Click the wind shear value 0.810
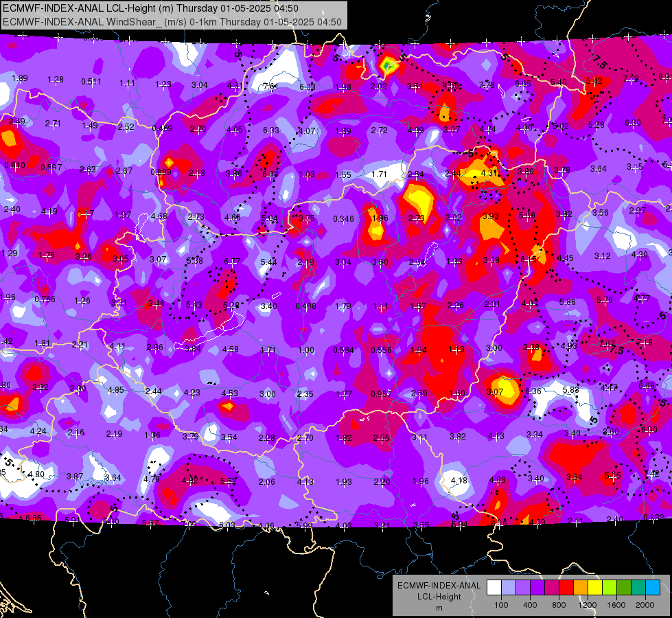 coord(15,165)
